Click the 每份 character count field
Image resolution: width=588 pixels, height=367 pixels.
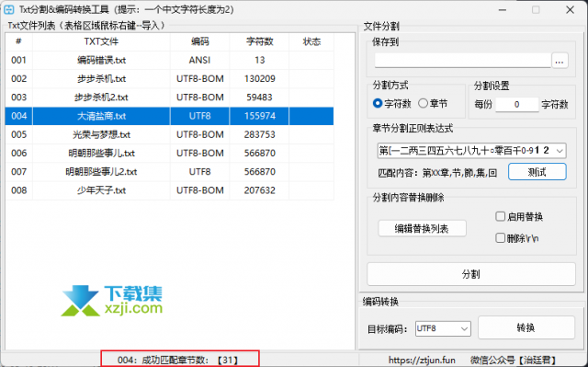tap(516, 104)
